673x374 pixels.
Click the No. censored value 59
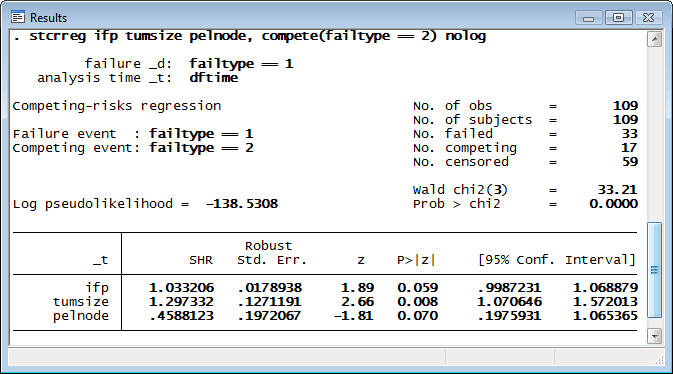pyautogui.click(x=630, y=162)
